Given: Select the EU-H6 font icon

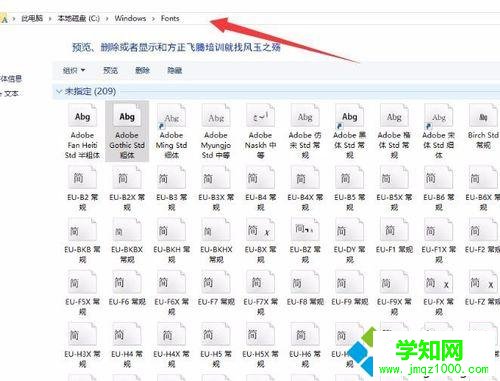Looking at the screenshot, I should tap(305, 334).
